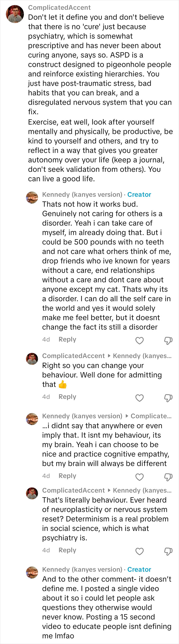Dislike the "That's literally behaviour" reply
Image resolution: width=179 pixels, height=644 pixels.
pos(168,551)
